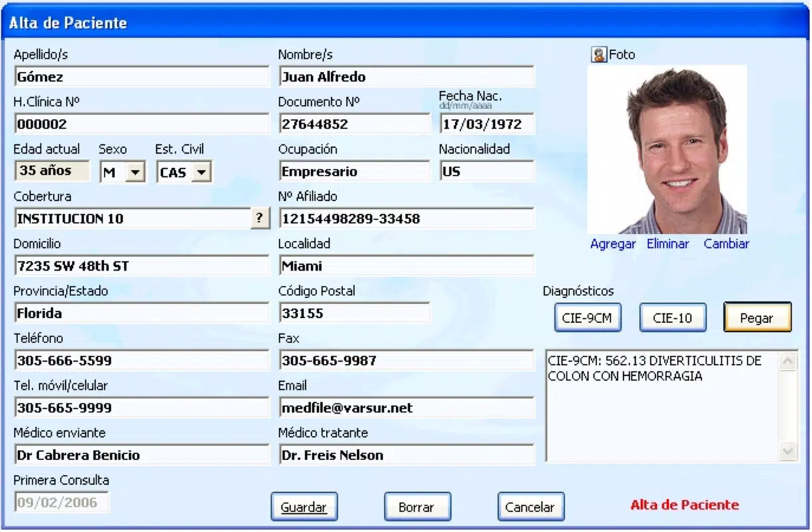Click the Eliminar photo link
This screenshot has width=812, height=532.
click(668, 244)
